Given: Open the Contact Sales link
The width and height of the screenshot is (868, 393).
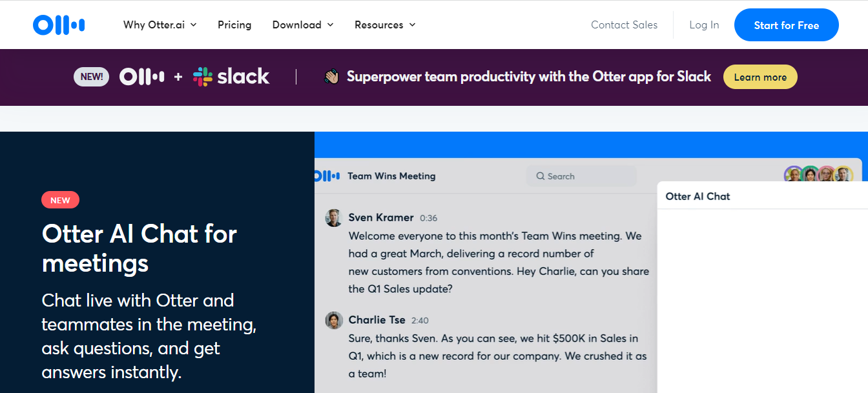Looking at the screenshot, I should (x=624, y=25).
